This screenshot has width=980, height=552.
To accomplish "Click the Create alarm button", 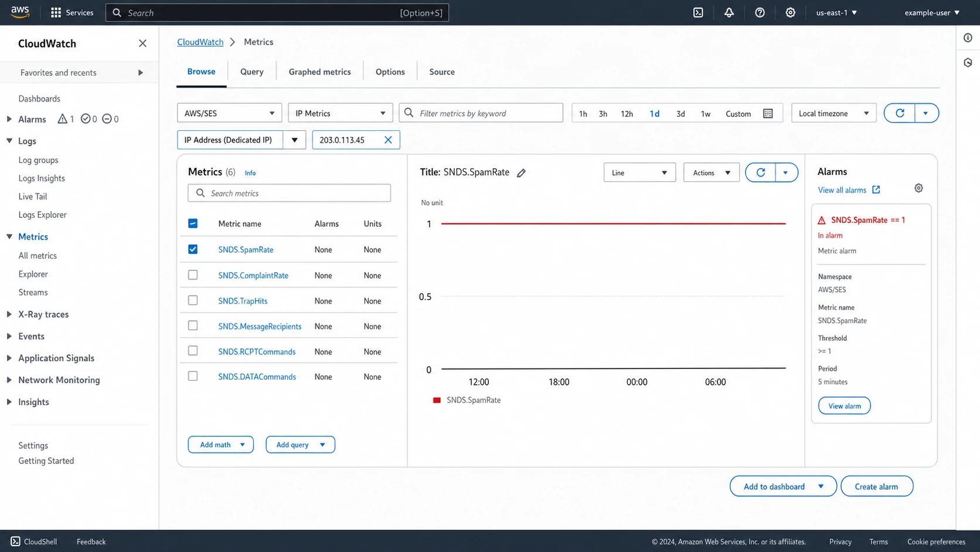I will tap(876, 486).
